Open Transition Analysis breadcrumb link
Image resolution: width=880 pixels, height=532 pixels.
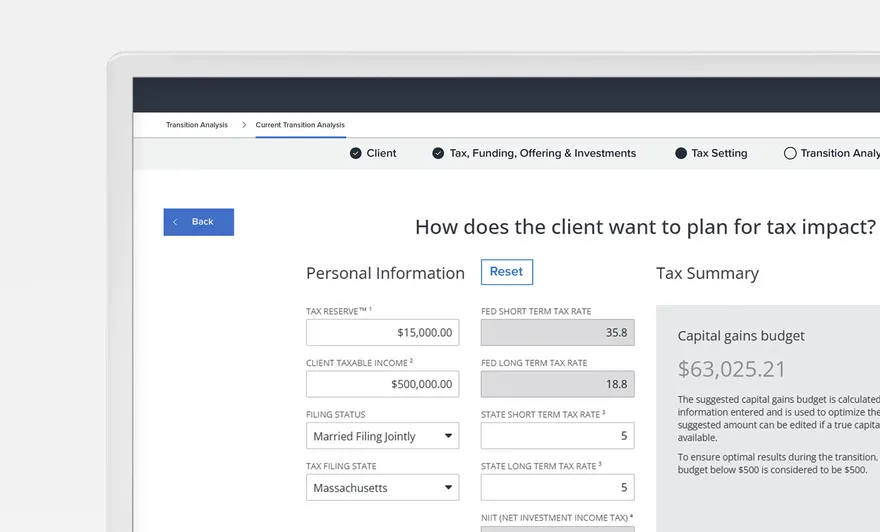click(196, 125)
